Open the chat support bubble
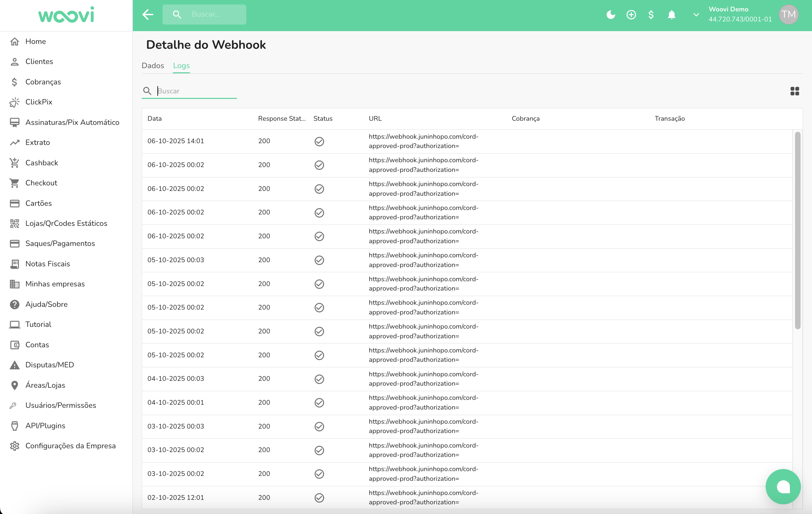 click(783, 486)
